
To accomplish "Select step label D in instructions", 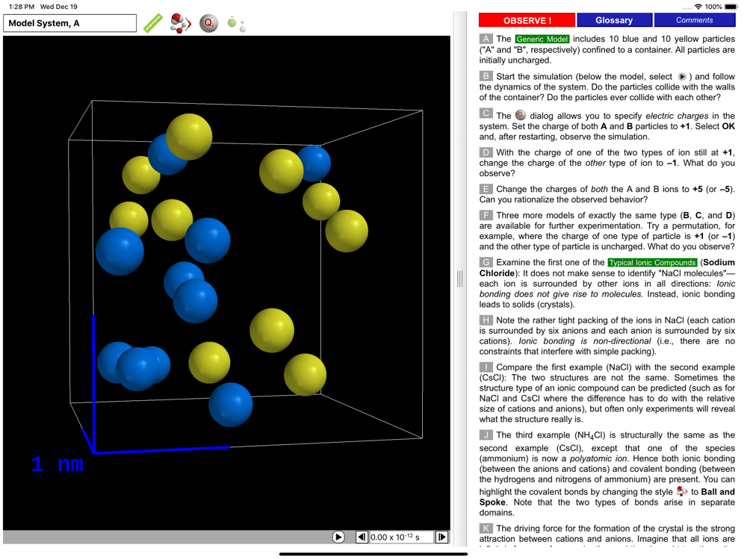I will tap(486, 152).
